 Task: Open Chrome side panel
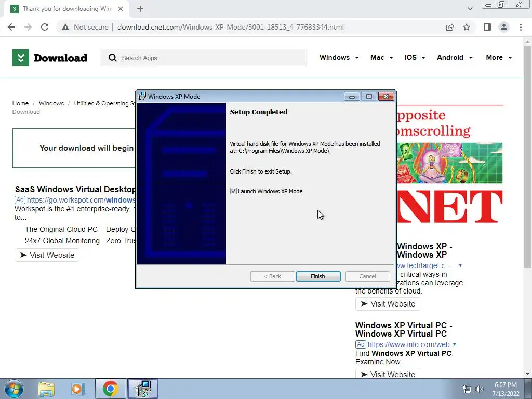coord(487,27)
